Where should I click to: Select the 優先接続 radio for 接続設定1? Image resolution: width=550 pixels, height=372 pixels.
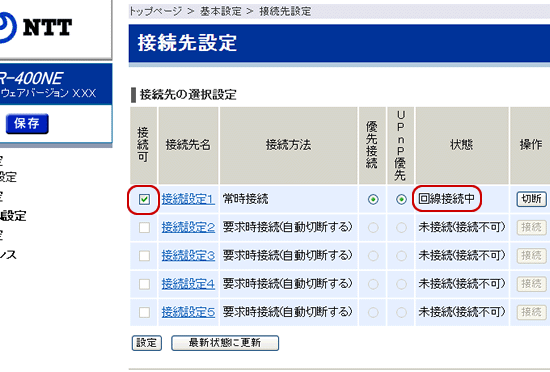tap(373, 199)
